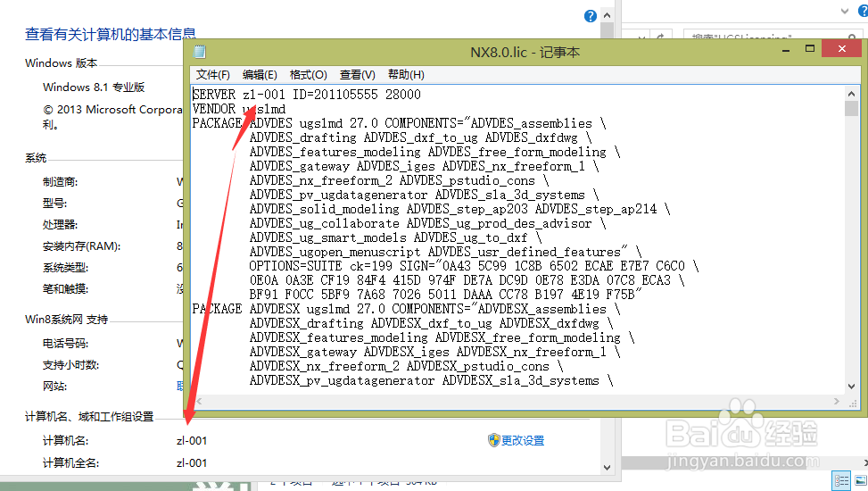Click Notepad vertical scrollbar down arrow
Image resolution: width=868 pixels, height=491 pixels.
(851, 387)
